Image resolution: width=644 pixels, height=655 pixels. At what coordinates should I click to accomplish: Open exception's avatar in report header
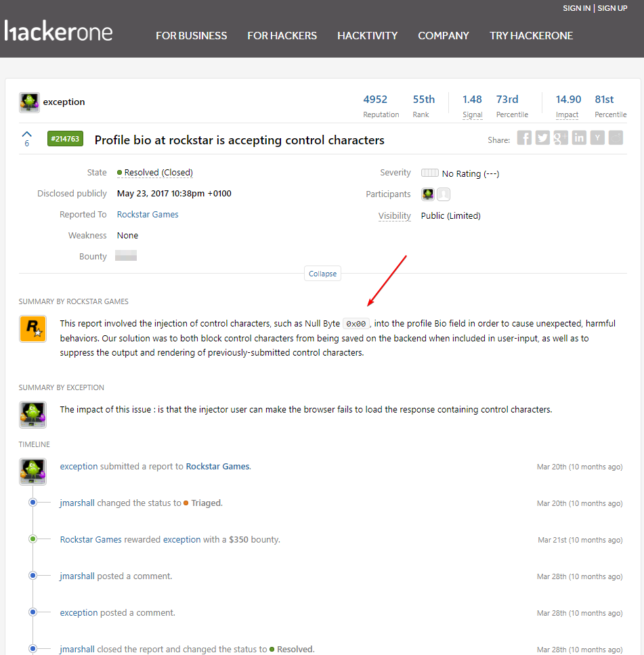pyautogui.click(x=29, y=102)
